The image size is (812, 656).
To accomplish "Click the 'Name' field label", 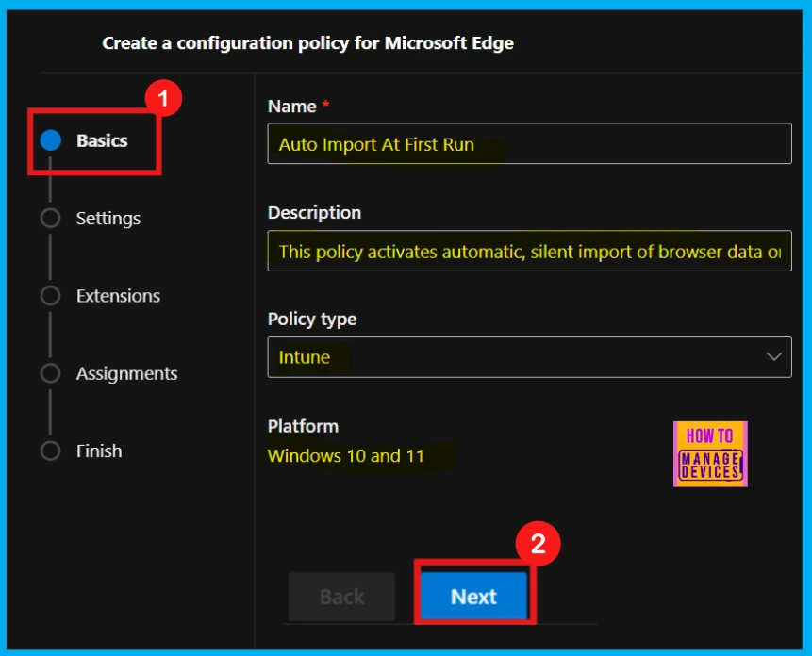I will (292, 107).
